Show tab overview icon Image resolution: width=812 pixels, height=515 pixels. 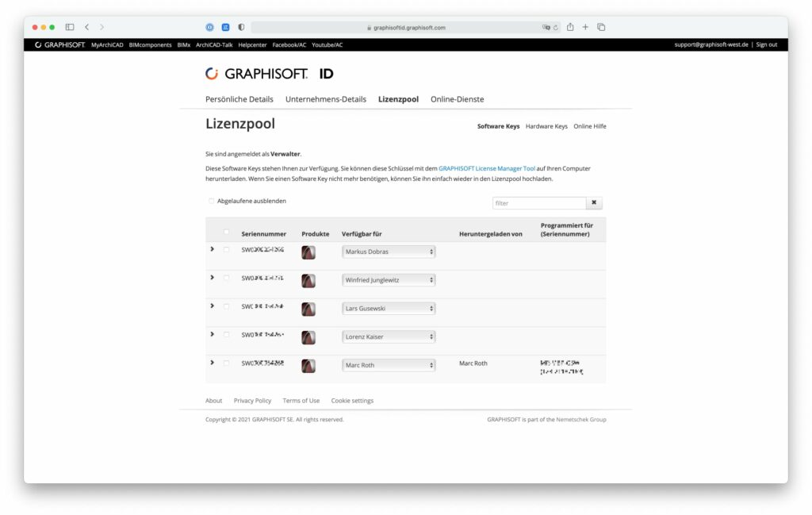pos(601,27)
